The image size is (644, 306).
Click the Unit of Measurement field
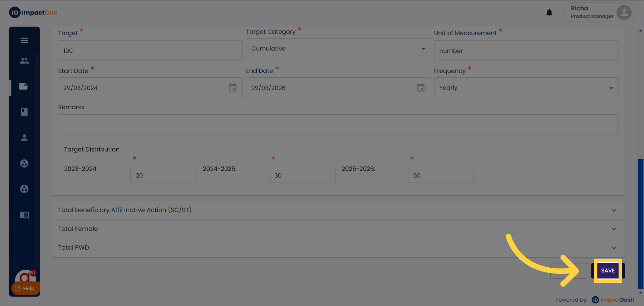point(526,51)
